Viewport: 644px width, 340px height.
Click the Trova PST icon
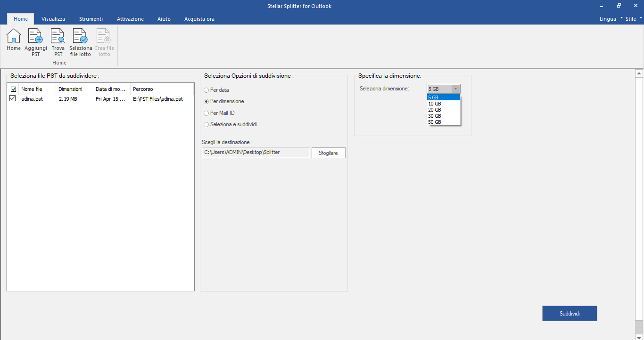(58, 42)
